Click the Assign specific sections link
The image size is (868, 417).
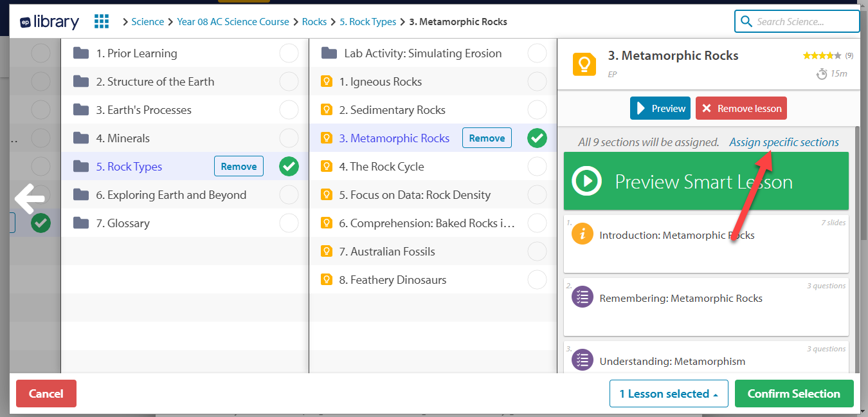(784, 142)
